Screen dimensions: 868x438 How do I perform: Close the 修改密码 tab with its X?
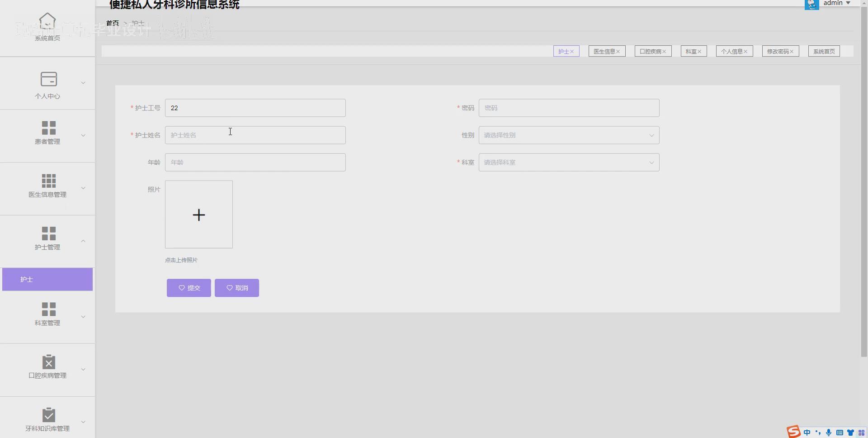(792, 52)
